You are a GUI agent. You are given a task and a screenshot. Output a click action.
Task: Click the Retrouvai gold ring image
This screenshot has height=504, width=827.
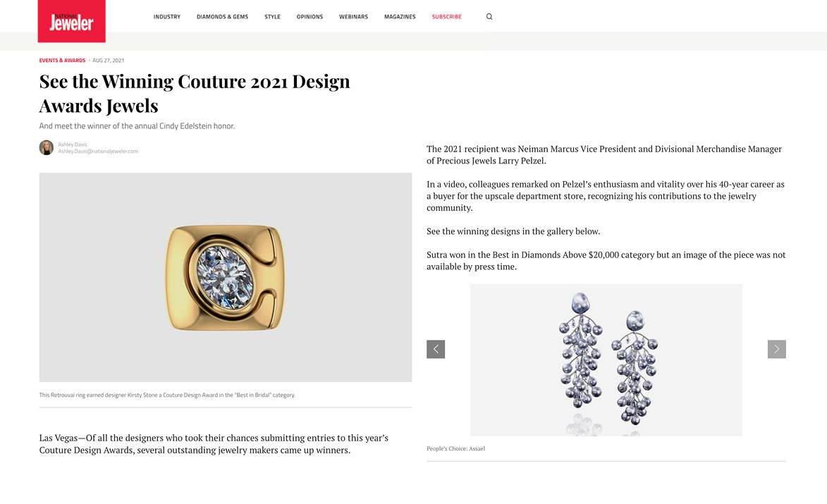coord(225,277)
